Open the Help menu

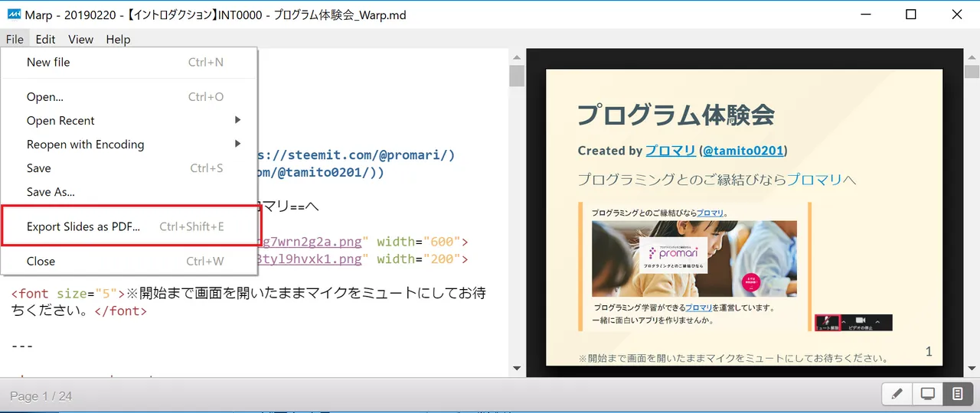click(x=118, y=39)
